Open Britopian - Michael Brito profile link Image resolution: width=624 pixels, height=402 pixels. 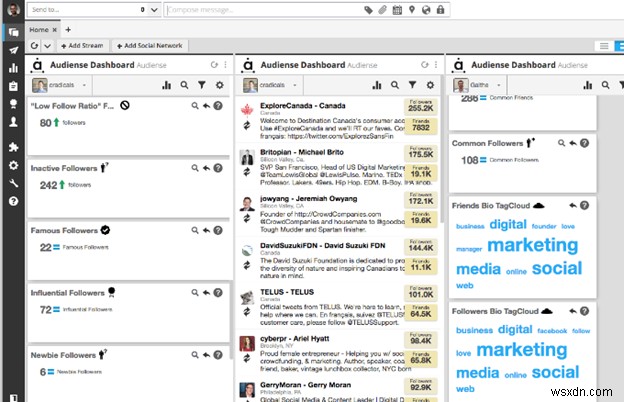[x=302, y=152]
